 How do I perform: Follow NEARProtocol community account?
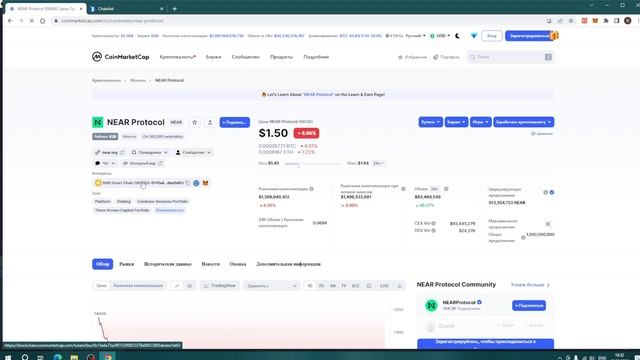click(529, 305)
